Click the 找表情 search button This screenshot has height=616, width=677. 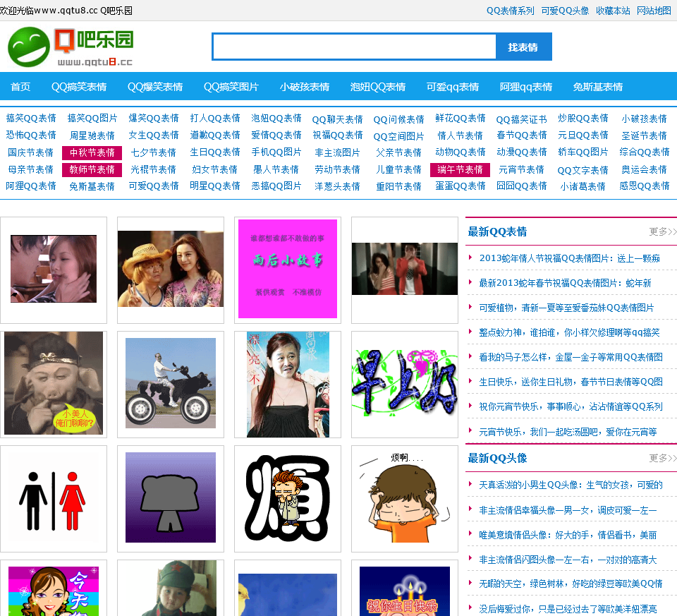tap(523, 47)
